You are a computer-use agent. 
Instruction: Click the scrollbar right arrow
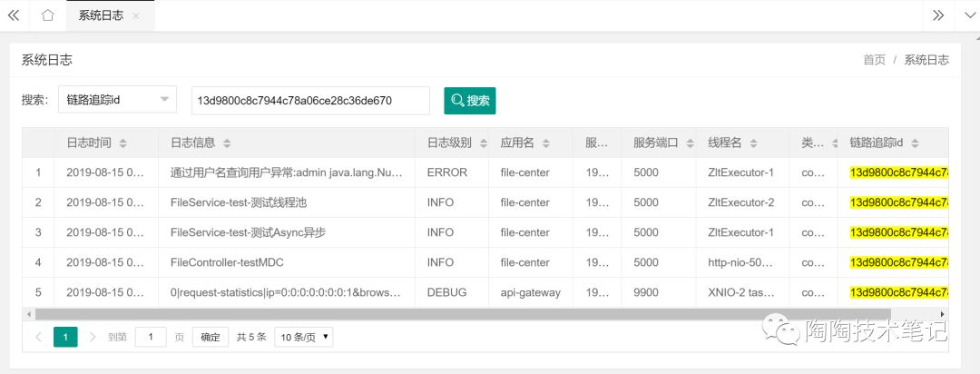coord(943,314)
